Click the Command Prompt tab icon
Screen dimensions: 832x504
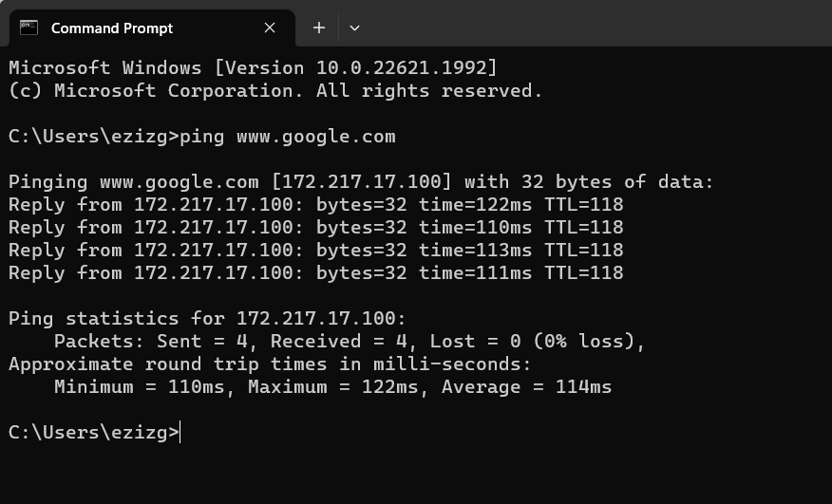29,28
